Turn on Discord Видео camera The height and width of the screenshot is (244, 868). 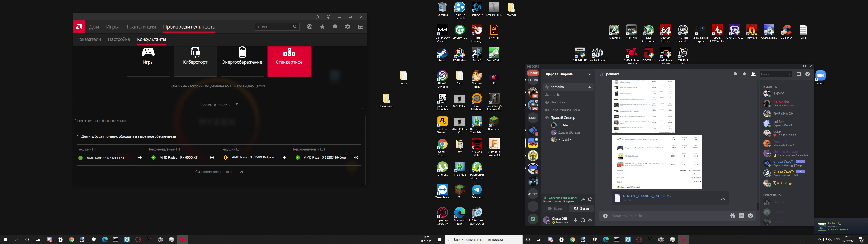[555, 209]
